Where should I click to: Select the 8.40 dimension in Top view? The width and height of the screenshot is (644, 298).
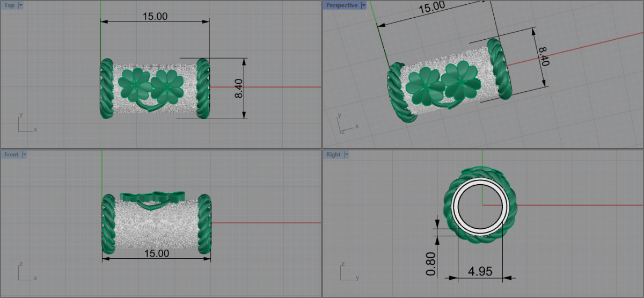pos(239,89)
